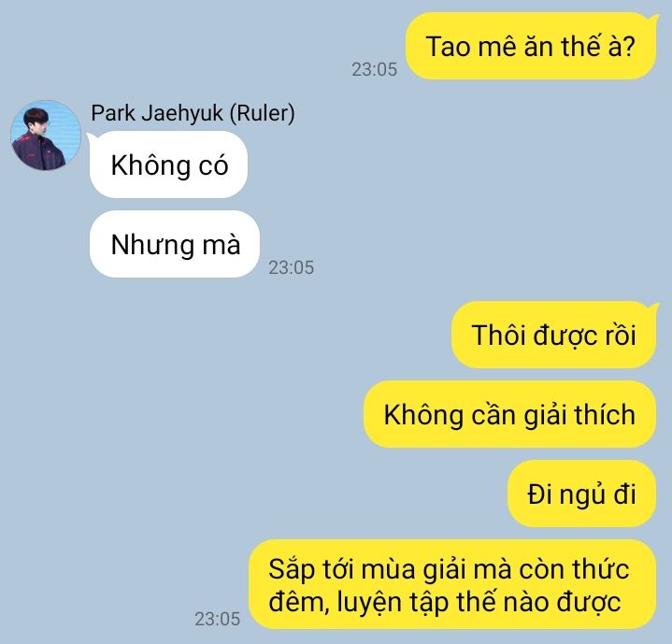Click the tail of the 'Thôi được rồi' bubble
This screenshot has width=672, height=644.
pos(654,307)
